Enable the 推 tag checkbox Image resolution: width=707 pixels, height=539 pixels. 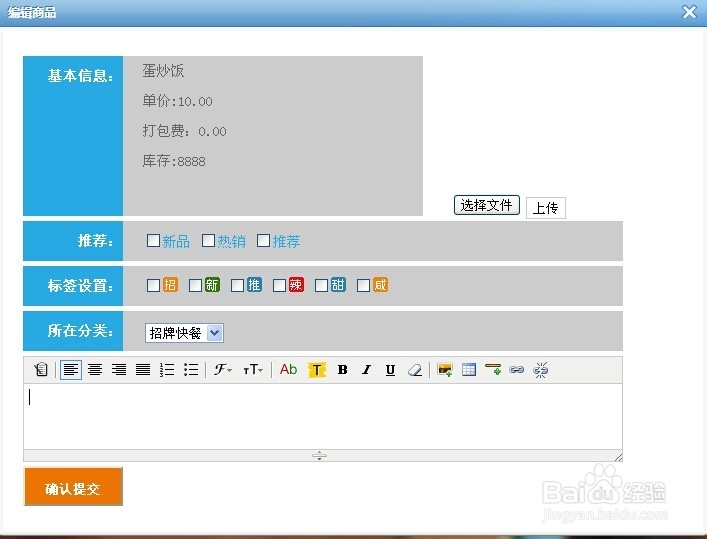tap(237, 285)
